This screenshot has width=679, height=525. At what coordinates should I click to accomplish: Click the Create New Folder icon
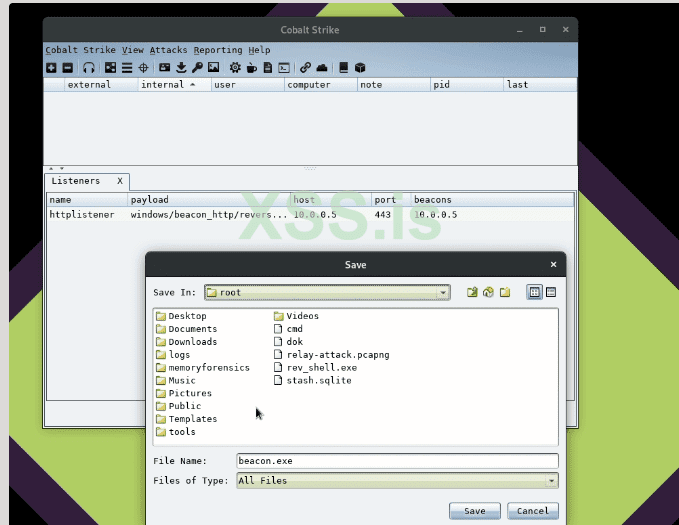pos(505,292)
